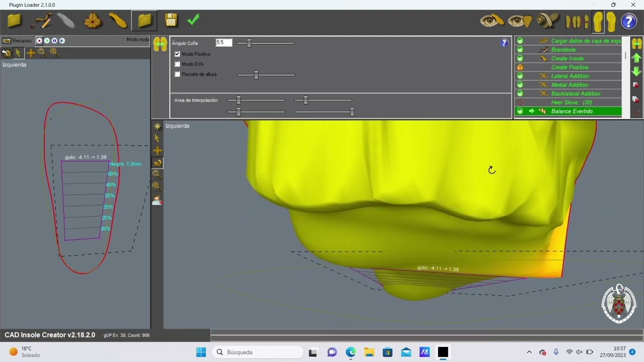
Task: Select the Medial Addition step
Action: tap(570, 85)
